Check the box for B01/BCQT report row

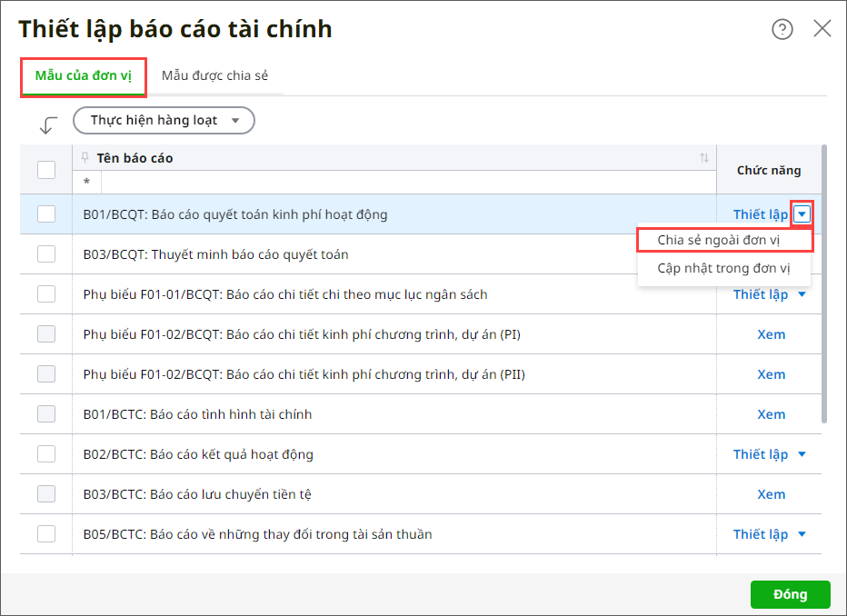tap(46, 214)
